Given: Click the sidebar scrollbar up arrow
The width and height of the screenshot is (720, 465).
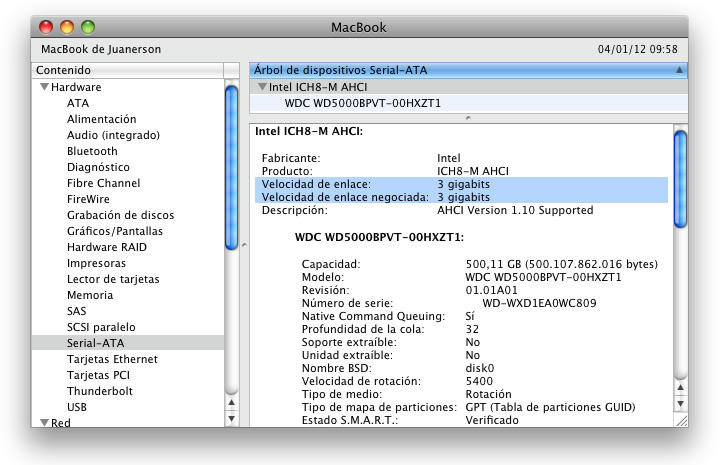Looking at the screenshot, I should (x=231, y=403).
